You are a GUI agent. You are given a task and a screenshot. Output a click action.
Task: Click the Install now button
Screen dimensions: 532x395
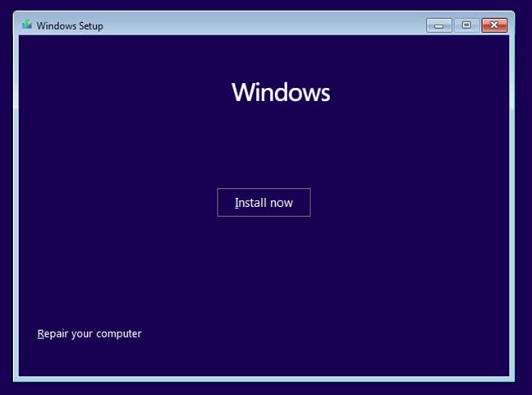(x=264, y=202)
